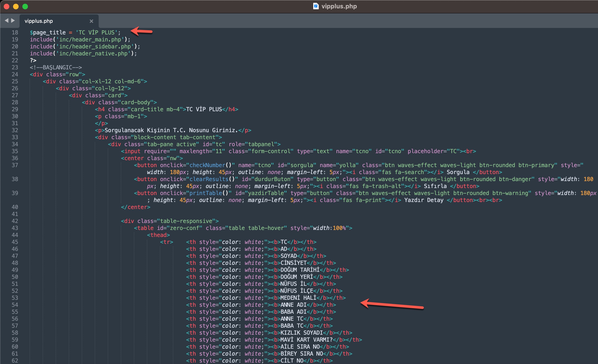Click role="tabpanel" attribute on line 34
Image resolution: width=598 pixels, height=364 pixels.
pyautogui.click(x=253, y=145)
